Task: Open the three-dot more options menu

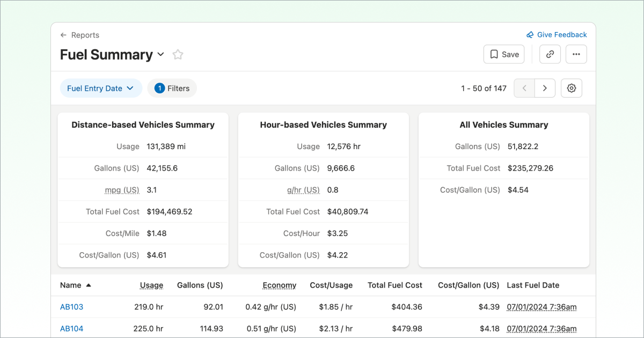Action: point(576,54)
